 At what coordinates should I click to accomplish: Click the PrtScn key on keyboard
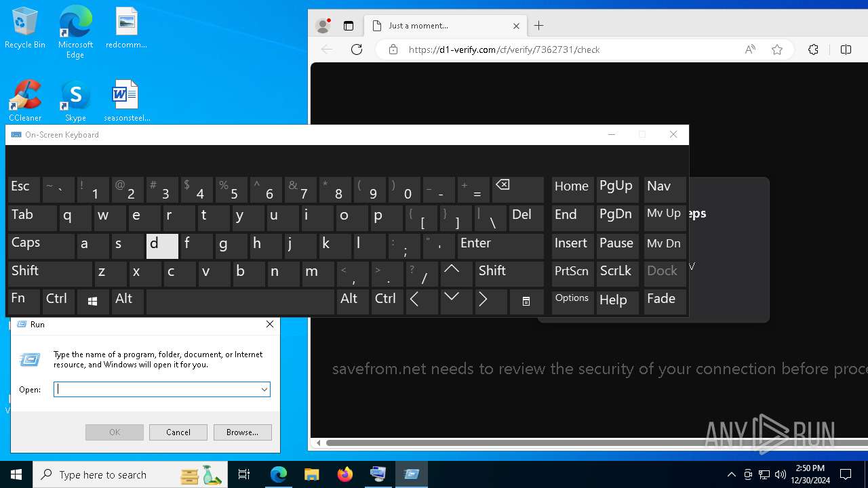point(572,273)
